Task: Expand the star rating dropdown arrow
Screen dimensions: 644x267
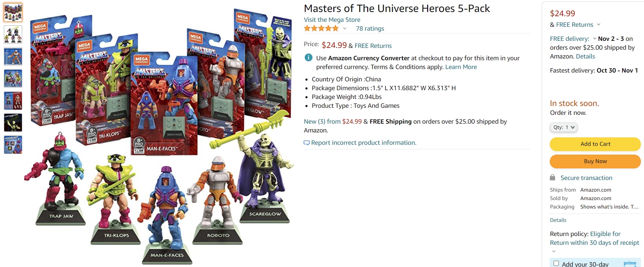Action: pos(345,29)
